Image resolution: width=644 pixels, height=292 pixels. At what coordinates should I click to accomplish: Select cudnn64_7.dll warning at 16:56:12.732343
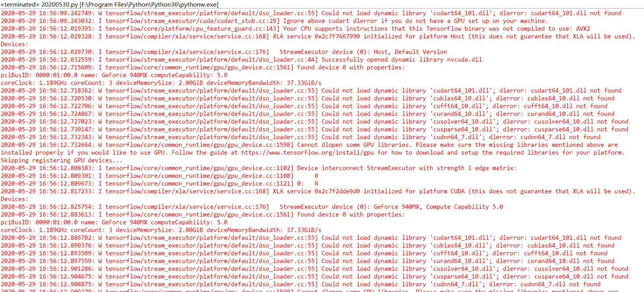click(301, 137)
